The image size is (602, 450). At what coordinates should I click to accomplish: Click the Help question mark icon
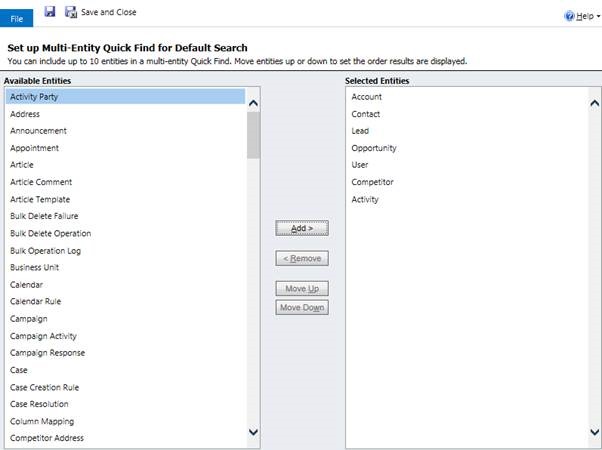(570, 16)
